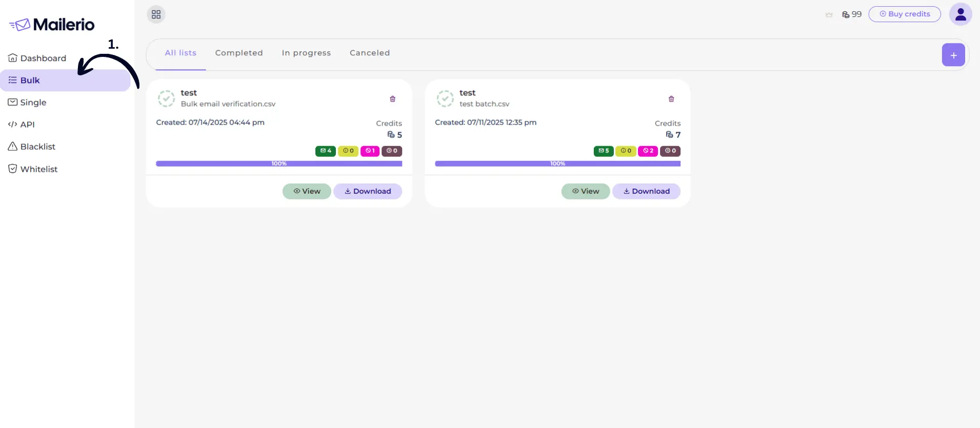Click the pink invalid badge showing 2

[x=648, y=151]
